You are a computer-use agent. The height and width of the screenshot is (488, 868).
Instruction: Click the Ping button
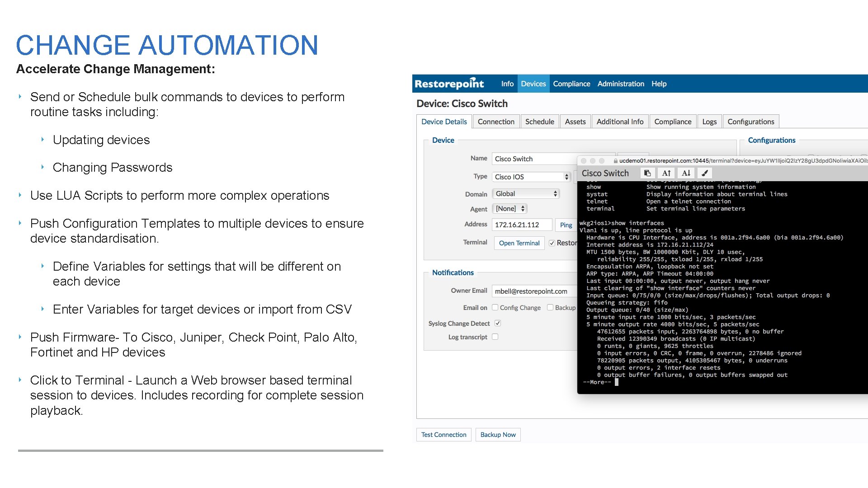click(566, 225)
